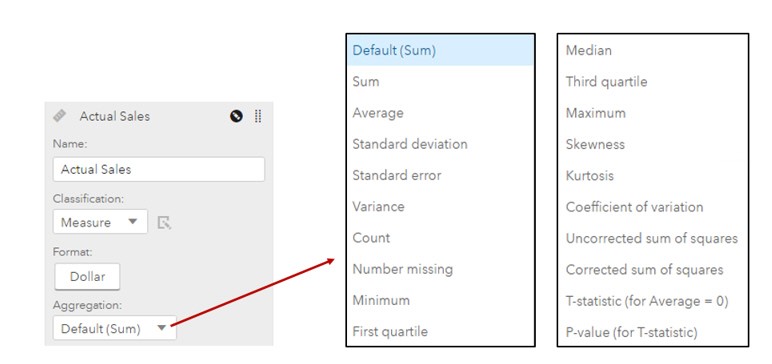Choose Average from aggregation list

pos(378,113)
